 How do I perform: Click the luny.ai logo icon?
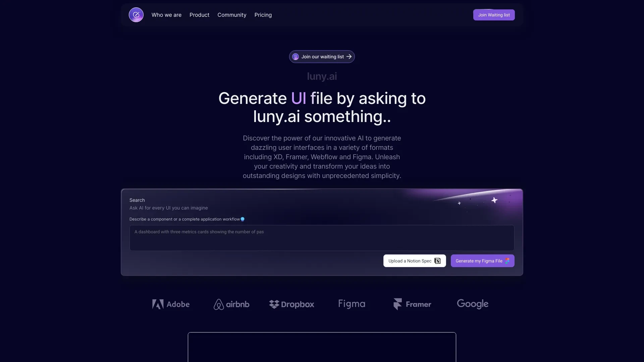pyautogui.click(x=136, y=15)
